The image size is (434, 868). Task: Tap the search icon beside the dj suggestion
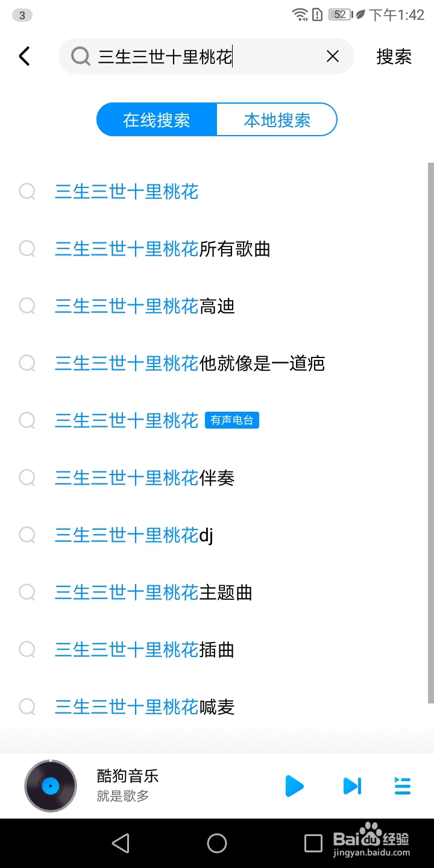pyautogui.click(x=27, y=535)
